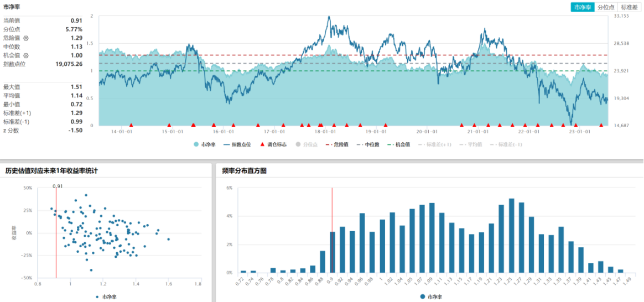
Task: Click the 23-01-01 date axis label
Action: coord(579,132)
